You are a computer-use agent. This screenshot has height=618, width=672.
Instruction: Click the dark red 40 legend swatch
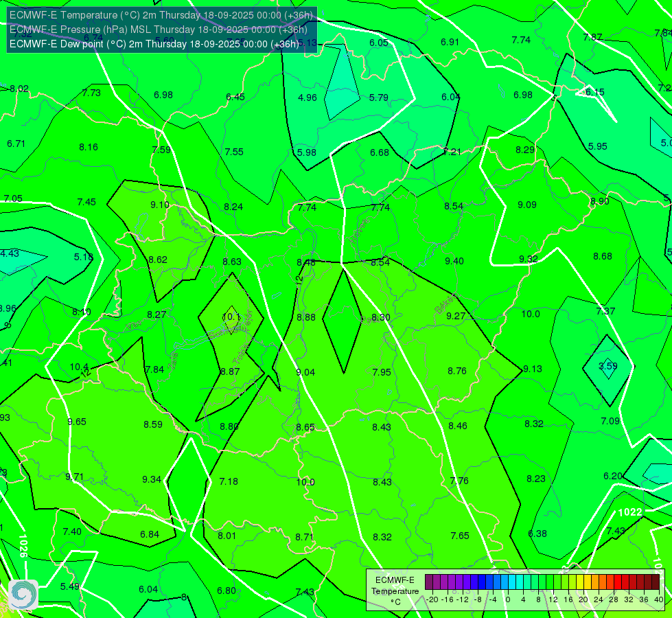tap(656, 582)
